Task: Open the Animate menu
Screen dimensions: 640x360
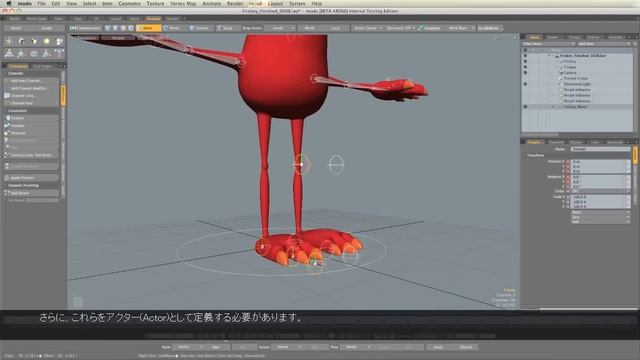Action: point(211,3)
